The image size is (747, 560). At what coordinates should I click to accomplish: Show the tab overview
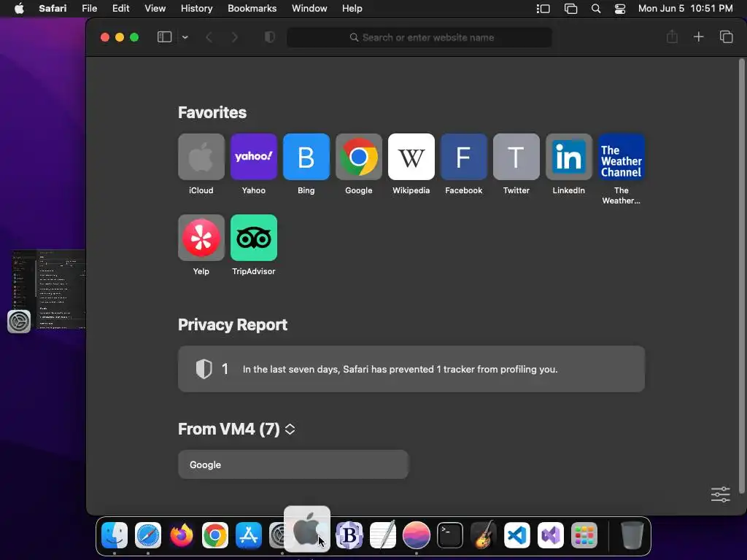coord(726,36)
